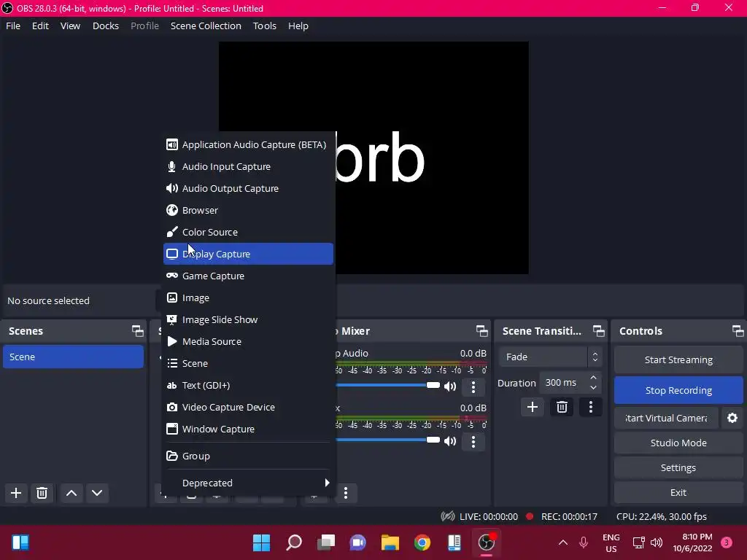Decrease transition duration with down arrow
747x560 pixels.
(x=593, y=387)
